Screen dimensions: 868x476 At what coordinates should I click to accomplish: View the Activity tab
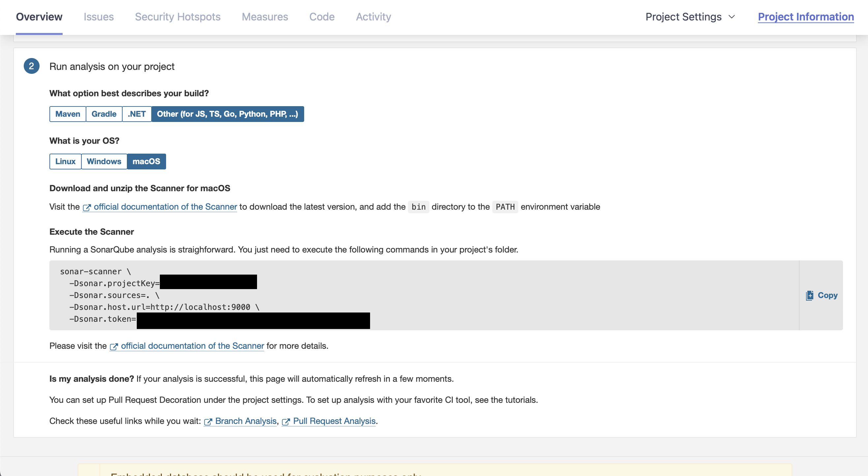tap(373, 16)
